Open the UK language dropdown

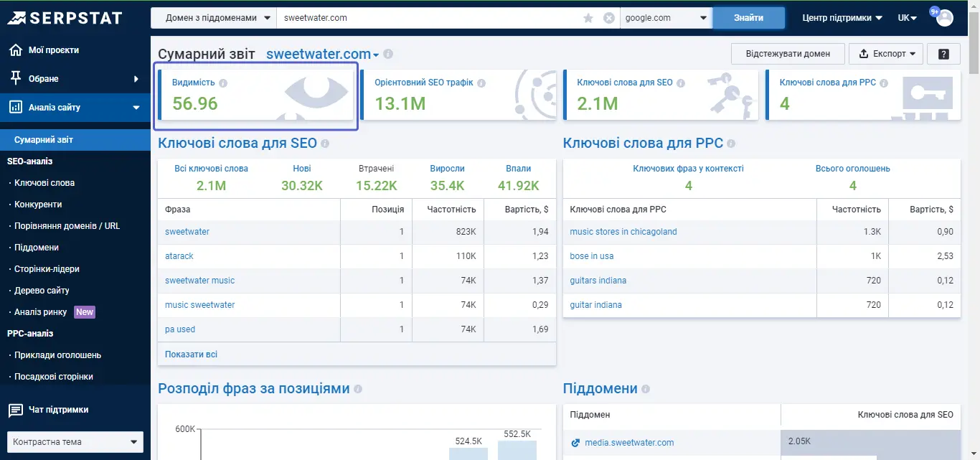point(908,18)
